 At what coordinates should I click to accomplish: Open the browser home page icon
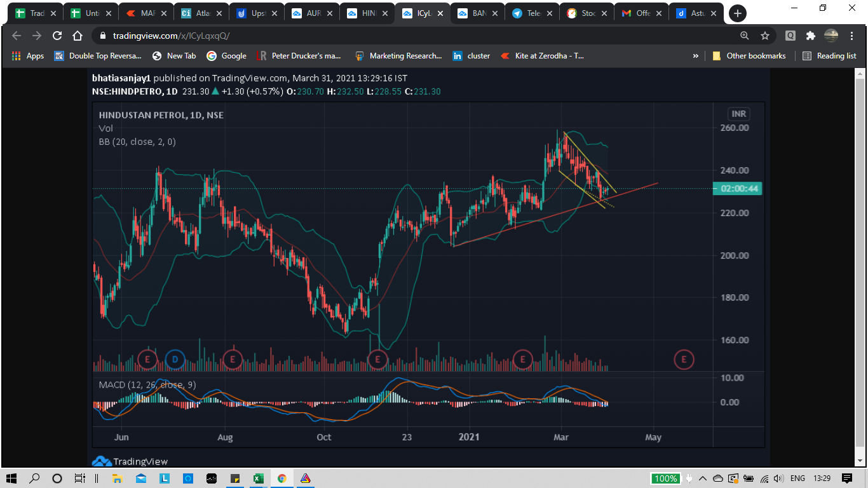click(x=78, y=36)
